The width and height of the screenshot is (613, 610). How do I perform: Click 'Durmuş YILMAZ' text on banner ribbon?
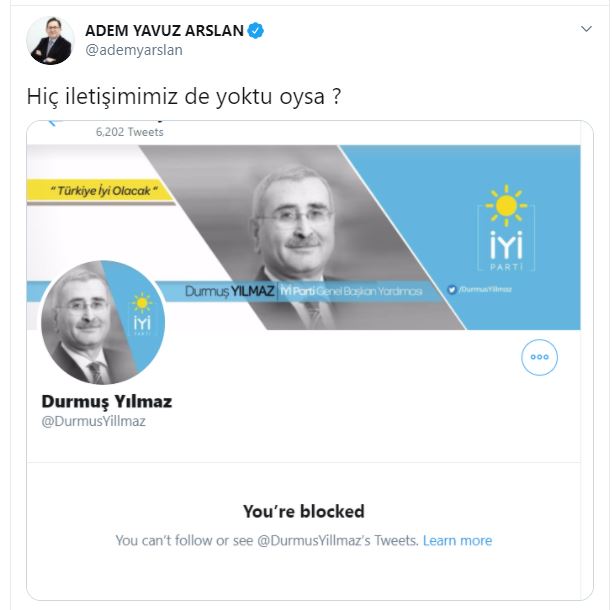tap(229, 291)
